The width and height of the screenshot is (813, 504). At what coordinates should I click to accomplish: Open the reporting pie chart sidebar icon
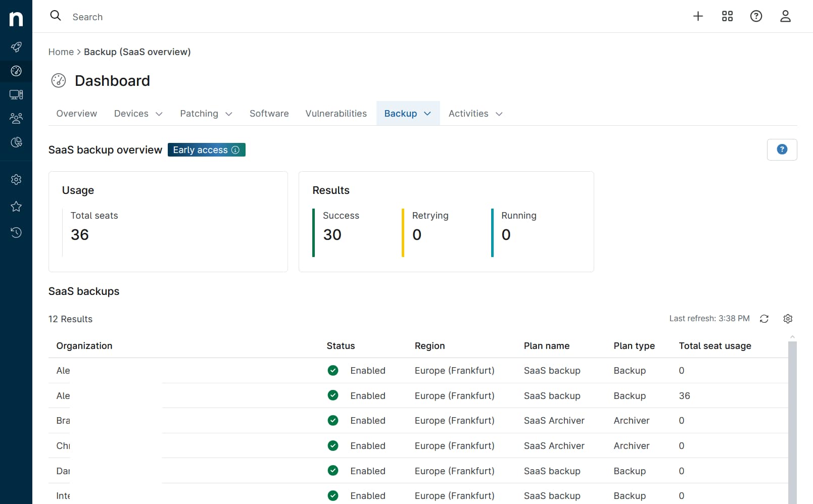[16, 142]
